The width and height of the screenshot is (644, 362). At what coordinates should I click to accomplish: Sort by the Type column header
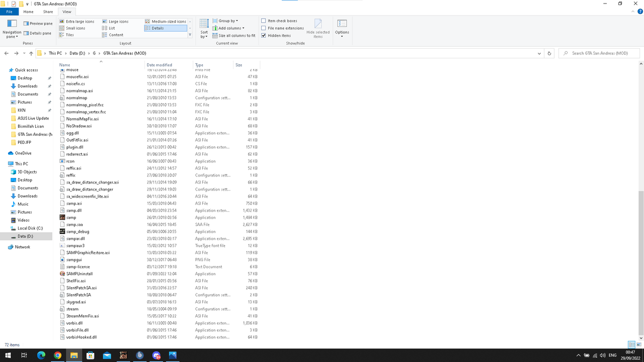(213, 65)
